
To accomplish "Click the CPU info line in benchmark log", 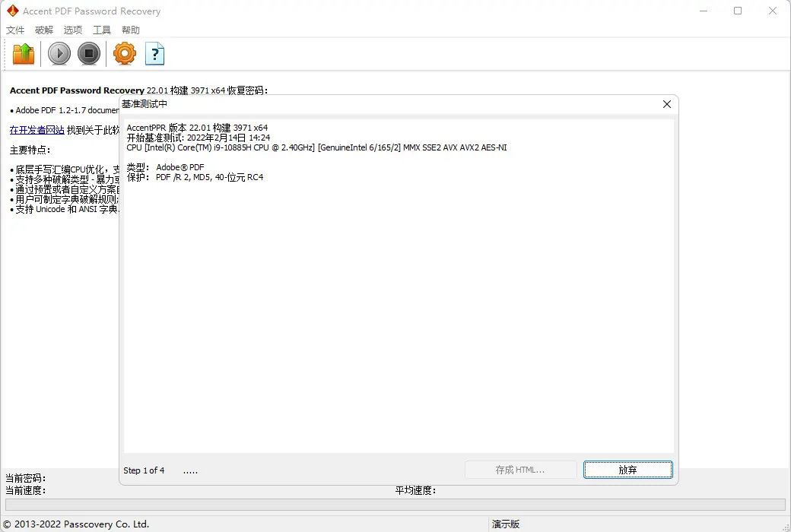I will point(317,147).
